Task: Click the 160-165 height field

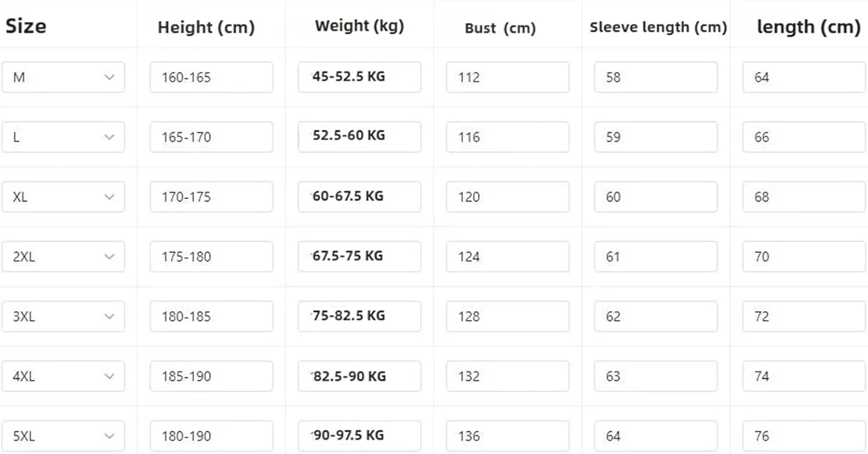Action: (211, 77)
